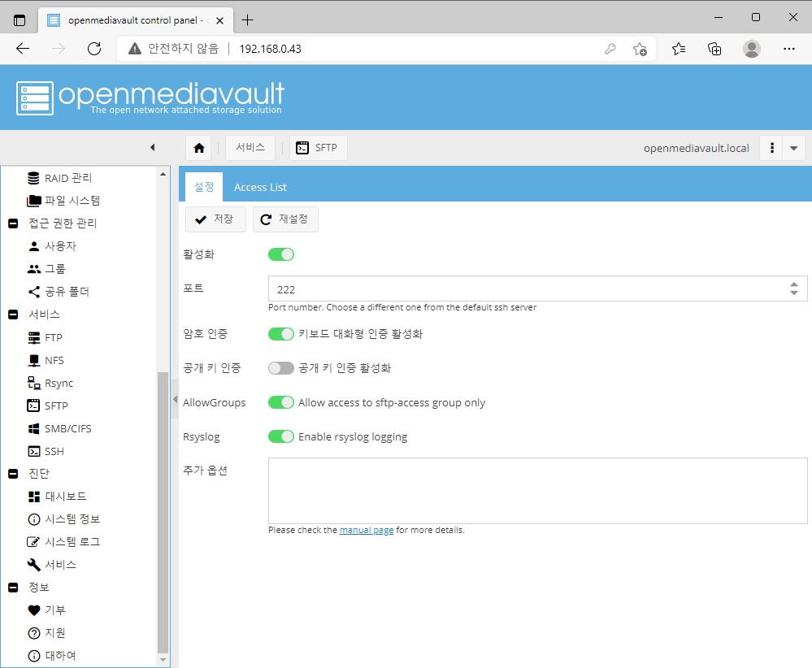812x668 pixels.
Task: Add this page to favorites
Action: [640, 49]
